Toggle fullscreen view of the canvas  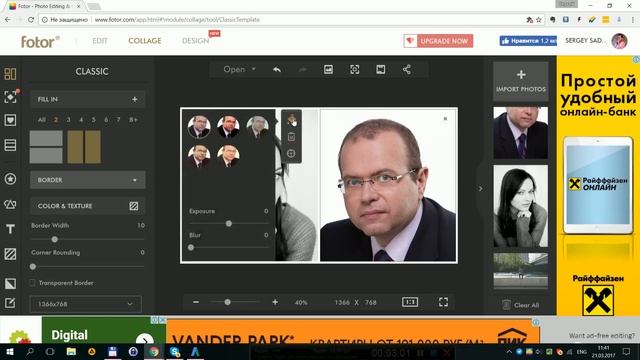pyautogui.click(x=443, y=302)
